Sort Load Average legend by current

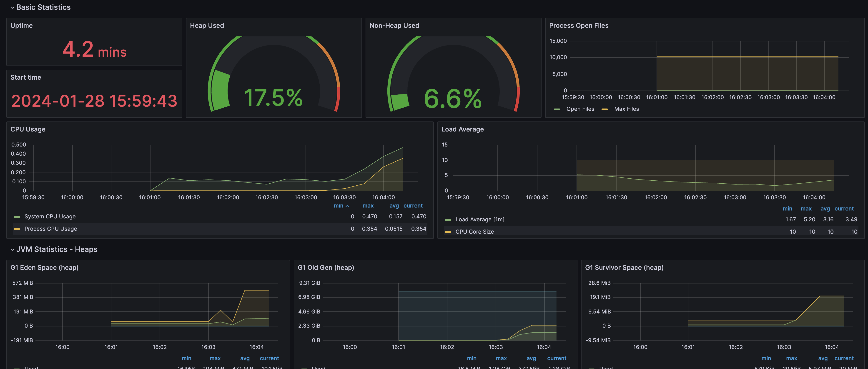[844, 209]
